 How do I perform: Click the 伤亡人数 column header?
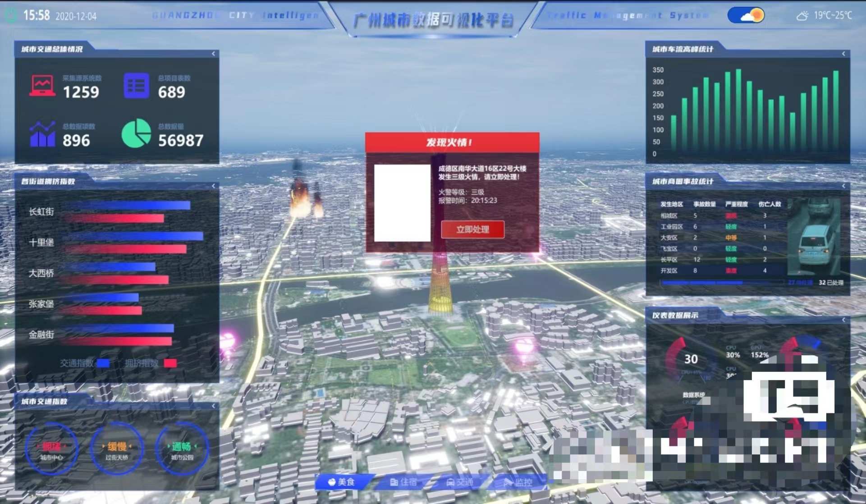(770, 204)
